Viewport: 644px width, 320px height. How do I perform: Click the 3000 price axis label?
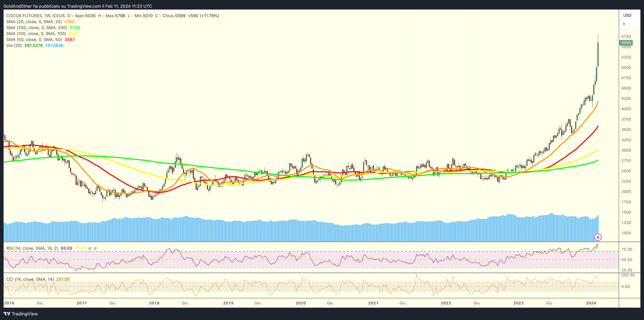[626, 150]
